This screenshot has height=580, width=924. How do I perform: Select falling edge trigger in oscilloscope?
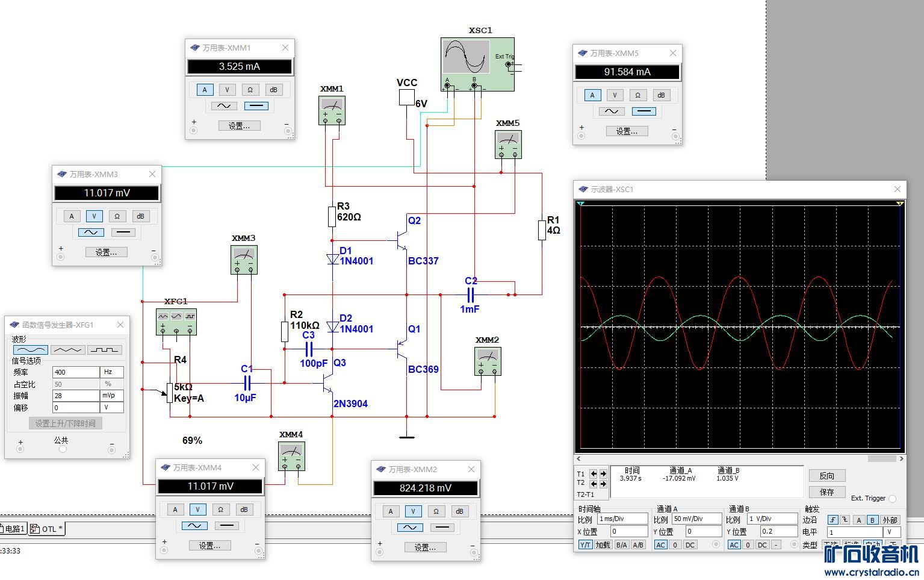coord(845,520)
